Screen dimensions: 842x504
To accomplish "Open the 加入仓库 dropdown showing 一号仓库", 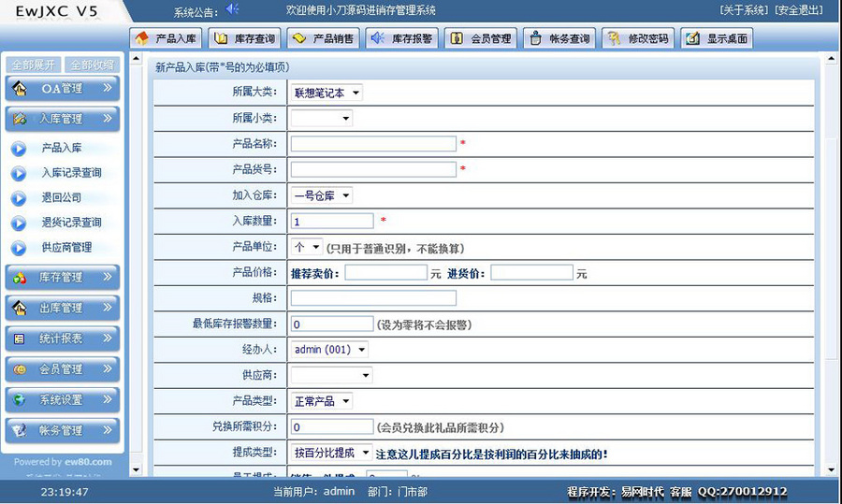I will [x=321, y=196].
